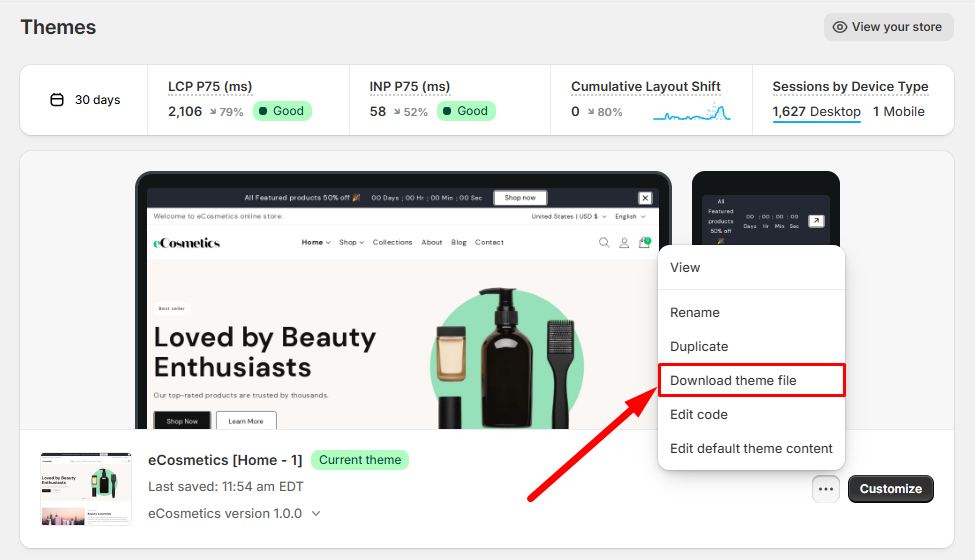Open the United States USD currency selector
Screen dimensions: 975x560
568,216
